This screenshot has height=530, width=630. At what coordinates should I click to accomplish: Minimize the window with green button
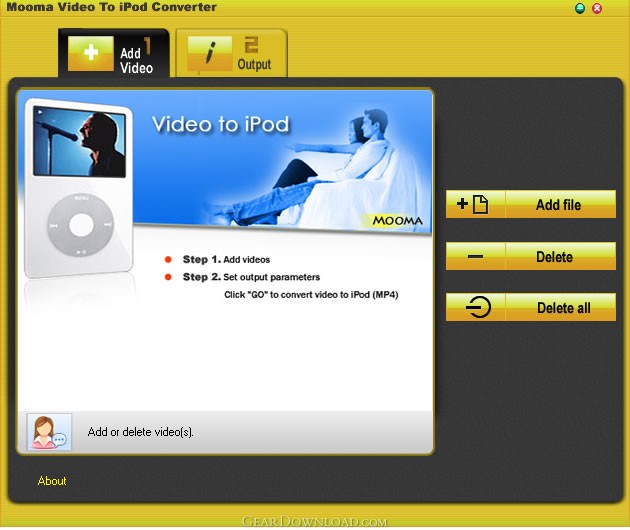(580, 8)
